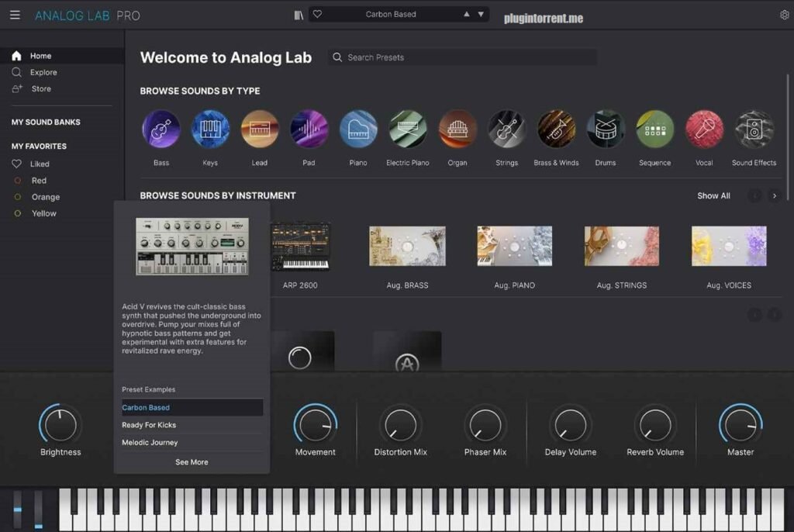794x532 pixels.
Task: Browse Drums sounds type icon
Action: point(606,130)
